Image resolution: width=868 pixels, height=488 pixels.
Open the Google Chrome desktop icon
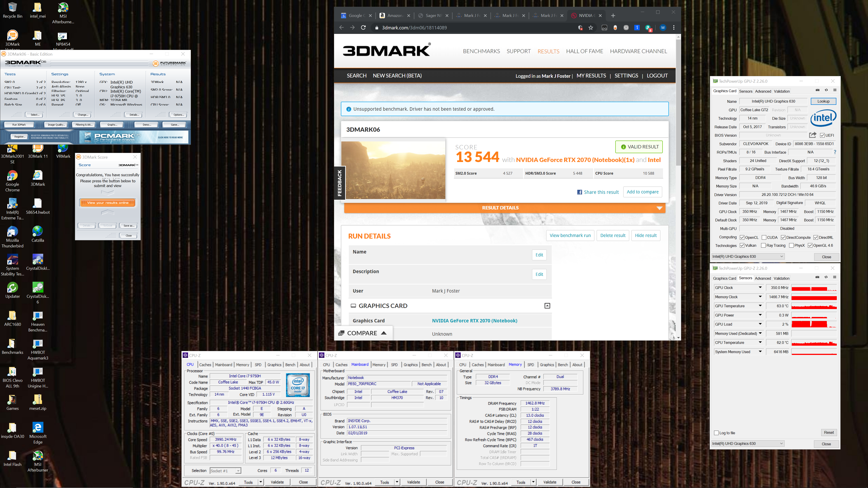(12, 181)
